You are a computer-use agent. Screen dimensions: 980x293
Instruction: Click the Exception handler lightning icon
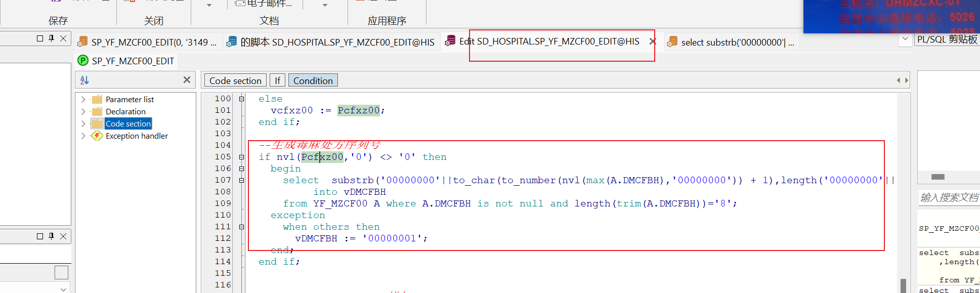[x=97, y=136]
